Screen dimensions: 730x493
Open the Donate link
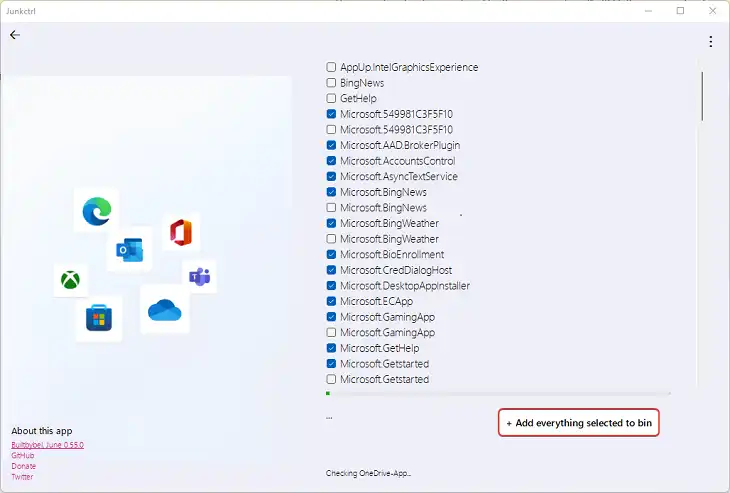[x=24, y=466]
